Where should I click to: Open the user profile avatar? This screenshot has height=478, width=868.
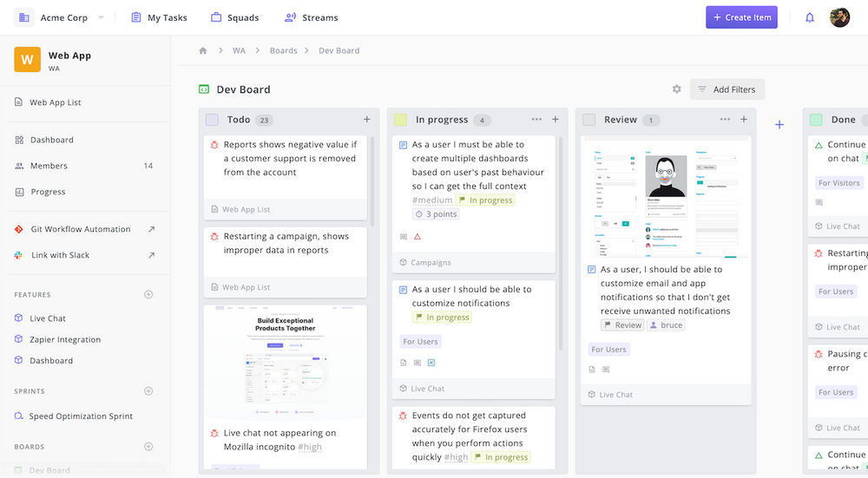pos(839,17)
